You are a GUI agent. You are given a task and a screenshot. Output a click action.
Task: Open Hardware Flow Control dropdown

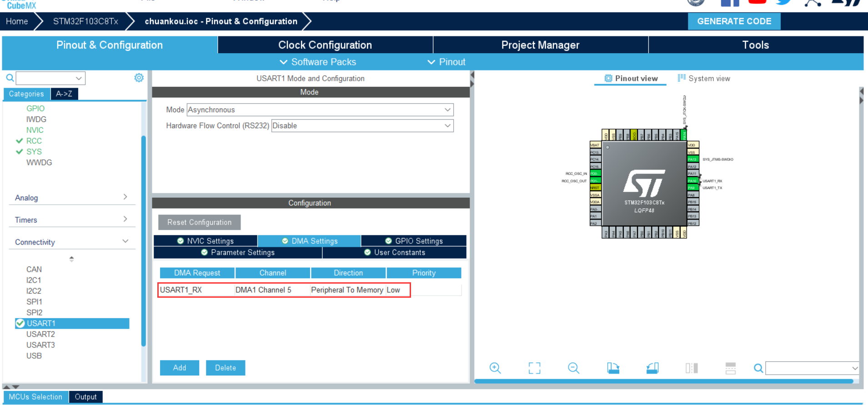[x=362, y=125]
